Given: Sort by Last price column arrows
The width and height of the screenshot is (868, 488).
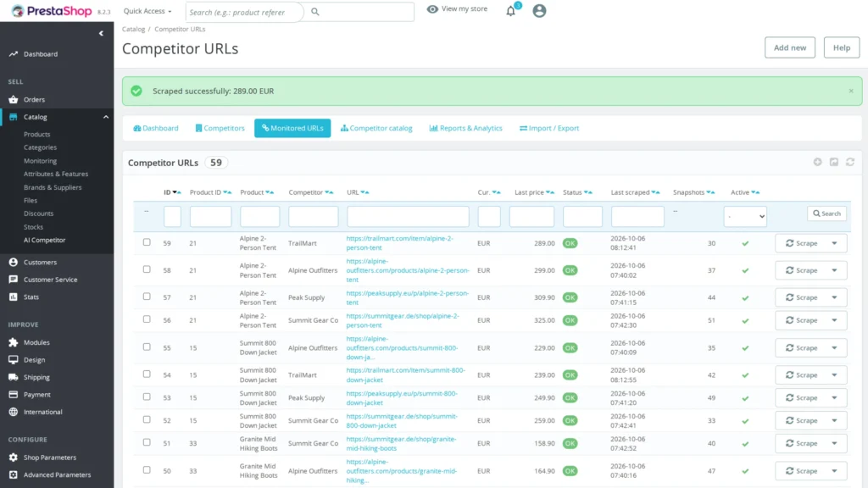Looking at the screenshot, I should click(x=549, y=192).
